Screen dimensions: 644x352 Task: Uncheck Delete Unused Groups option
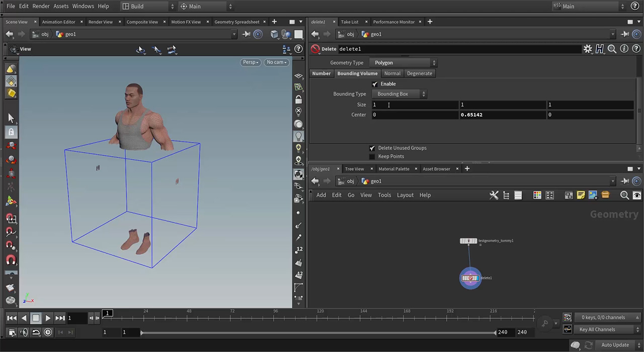372,148
